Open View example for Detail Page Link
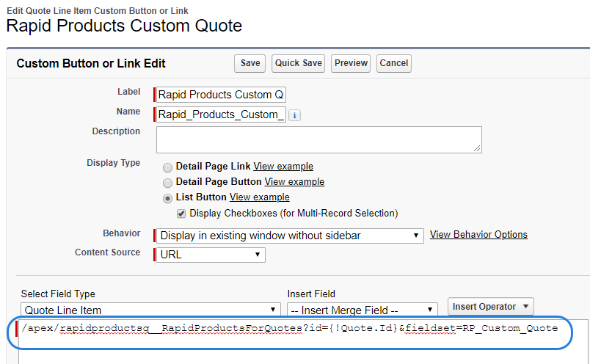The image size is (590, 364). pyautogui.click(x=283, y=167)
